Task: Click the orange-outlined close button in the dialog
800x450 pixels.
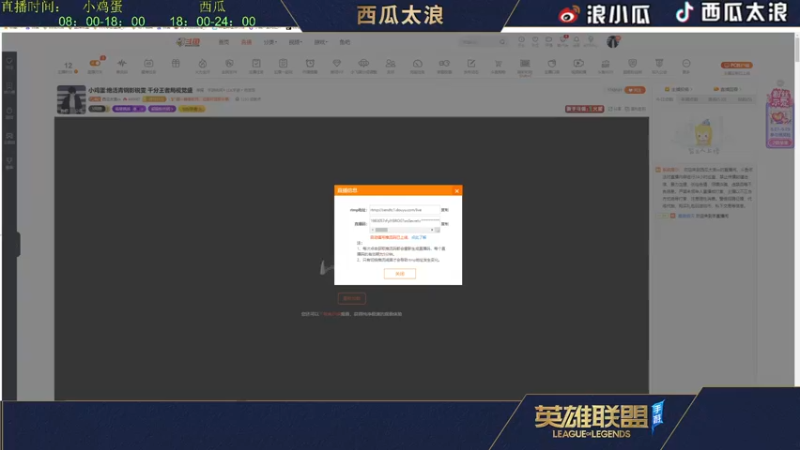Action: pyautogui.click(x=399, y=274)
